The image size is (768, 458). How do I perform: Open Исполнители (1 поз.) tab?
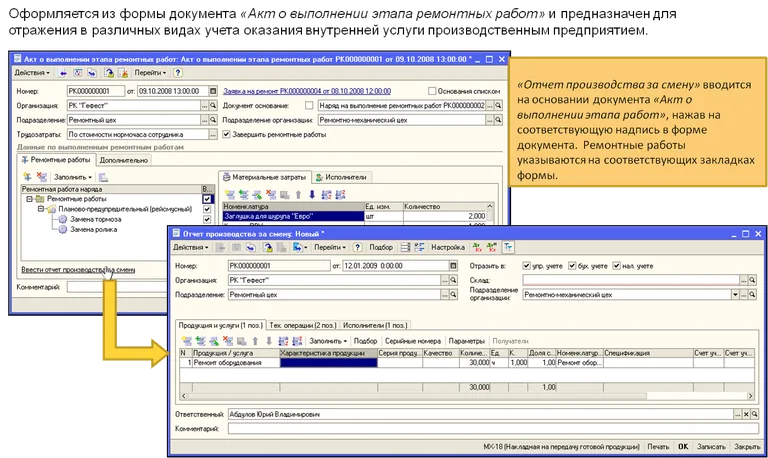[375, 325]
